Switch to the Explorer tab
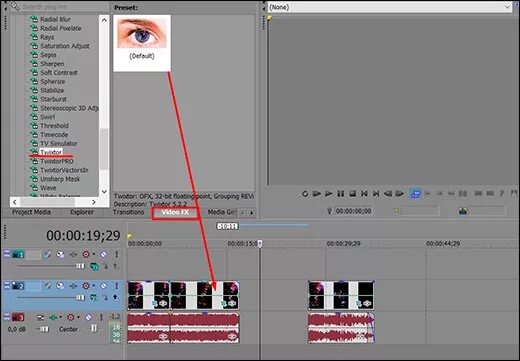520x361 pixels. (82, 212)
